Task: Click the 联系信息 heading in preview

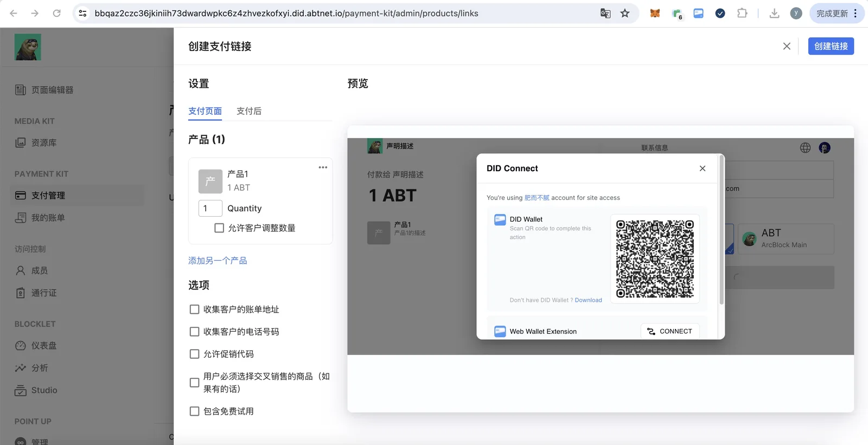Action: pyautogui.click(x=655, y=148)
